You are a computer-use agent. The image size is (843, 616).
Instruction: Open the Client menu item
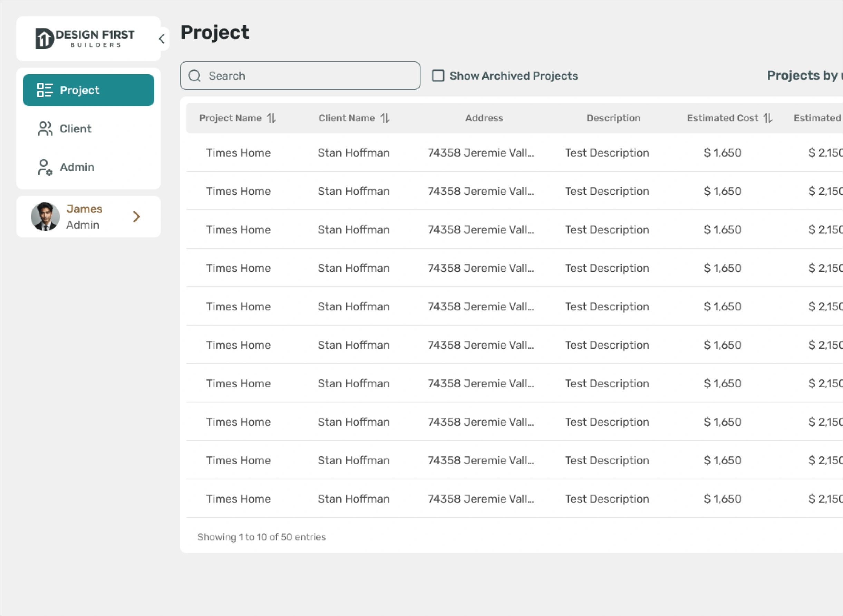coord(75,129)
